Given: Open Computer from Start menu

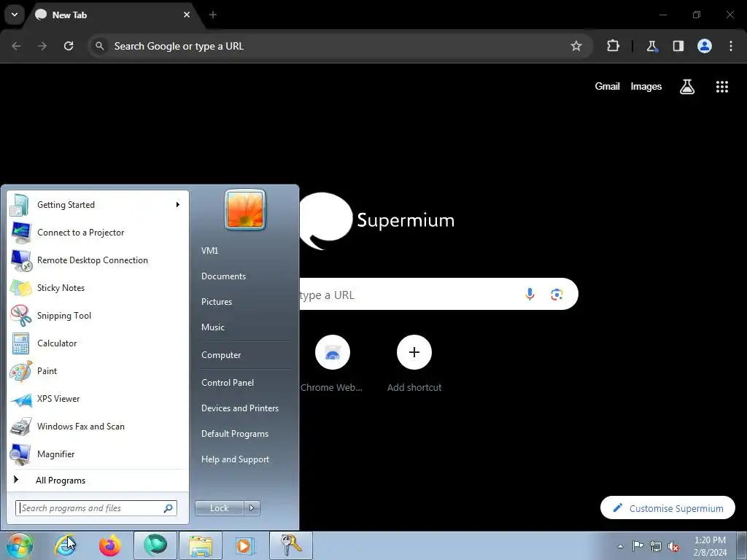Looking at the screenshot, I should point(221,355).
